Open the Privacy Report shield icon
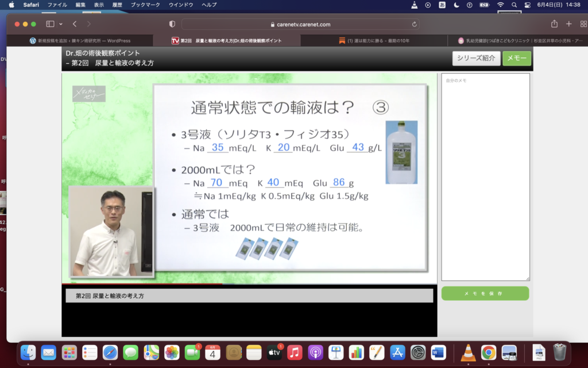This screenshot has width=588, height=368. pos(172,24)
